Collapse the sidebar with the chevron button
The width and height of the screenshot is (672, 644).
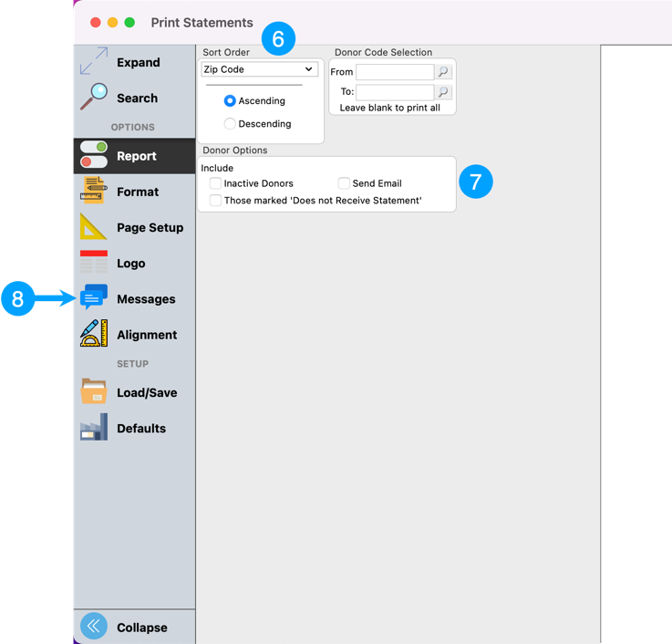[x=94, y=627]
